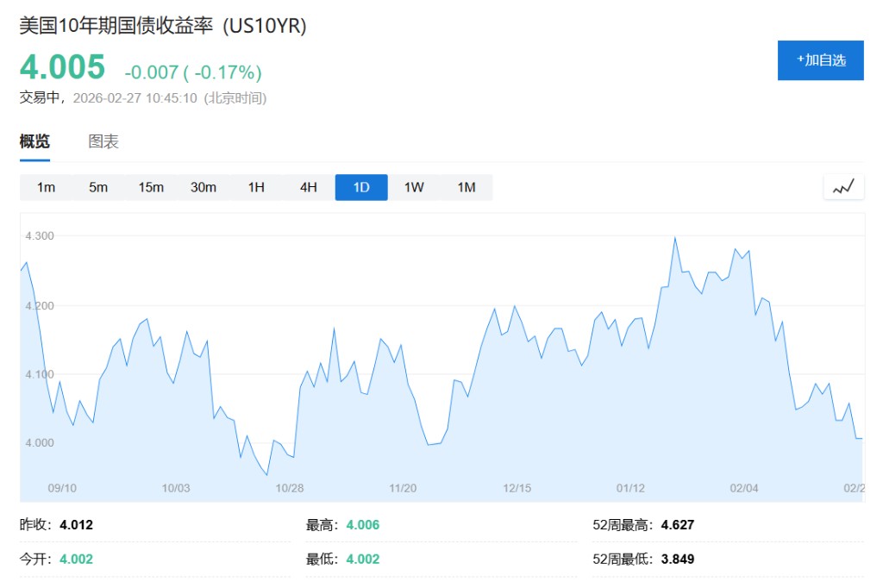Switch to the 图表 tab

click(x=103, y=142)
